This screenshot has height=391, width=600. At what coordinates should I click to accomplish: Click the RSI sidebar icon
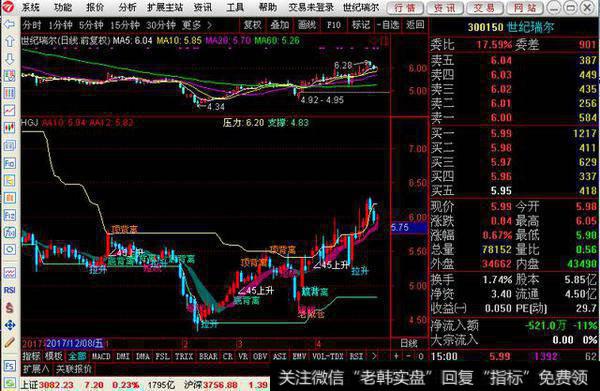coord(9,290)
